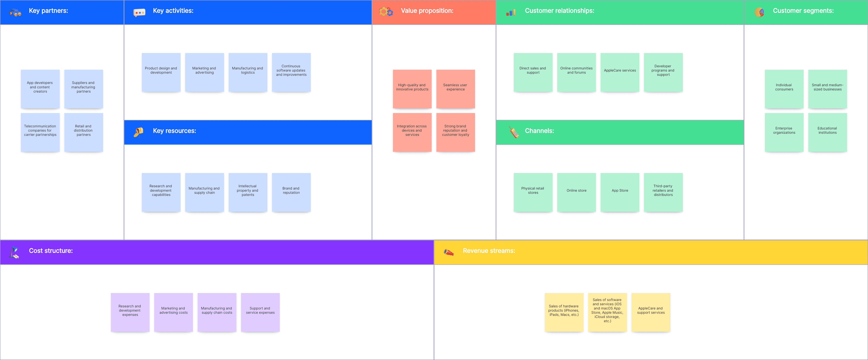Select 'Manufacturing and supply chain' resource note
This screenshot has height=360, width=868.
[205, 192]
